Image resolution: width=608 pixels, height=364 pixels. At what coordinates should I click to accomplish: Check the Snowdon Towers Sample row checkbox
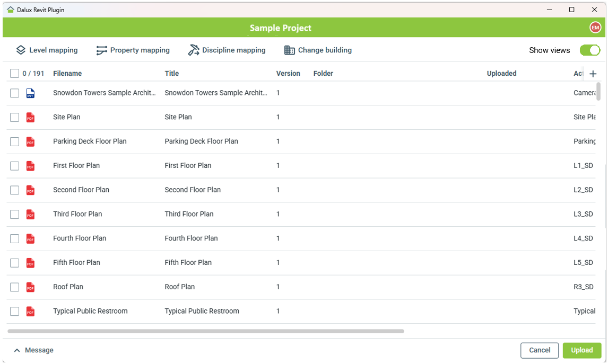(14, 93)
